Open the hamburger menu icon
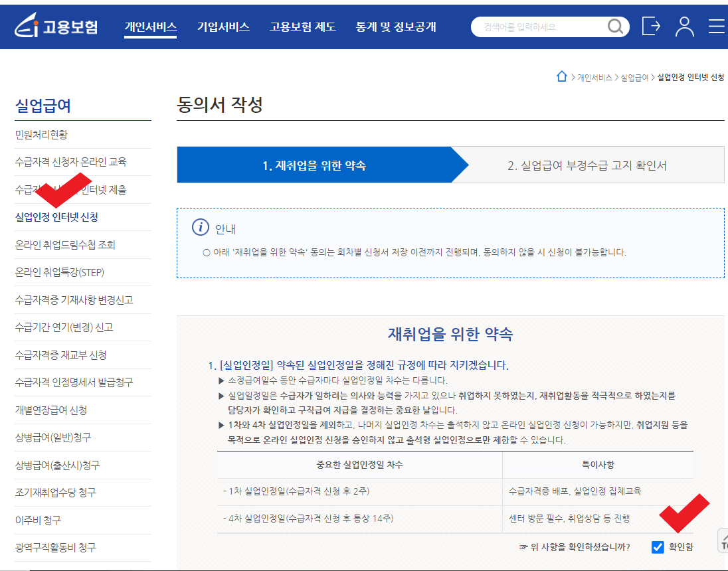 click(715, 27)
